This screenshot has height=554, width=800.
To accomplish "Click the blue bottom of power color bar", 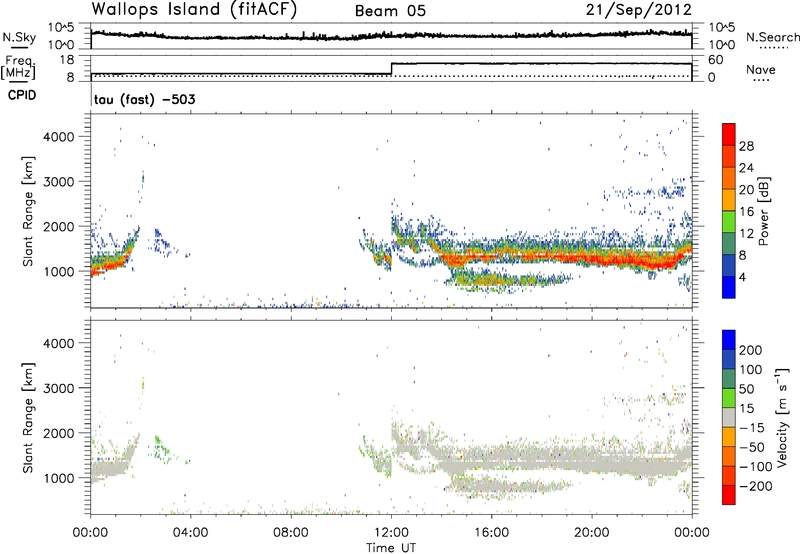I will [x=729, y=287].
